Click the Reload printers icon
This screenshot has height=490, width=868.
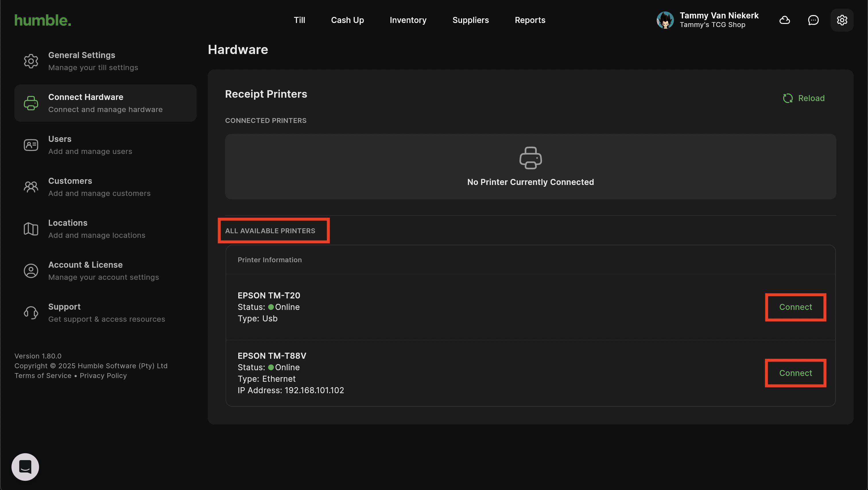[788, 98]
